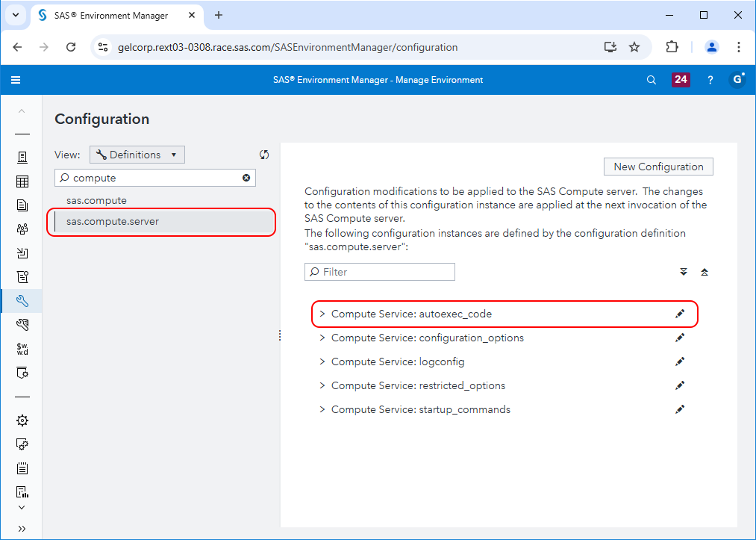
Task: Collapse all instances using double-up arrow icon
Action: (x=705, y=272)
